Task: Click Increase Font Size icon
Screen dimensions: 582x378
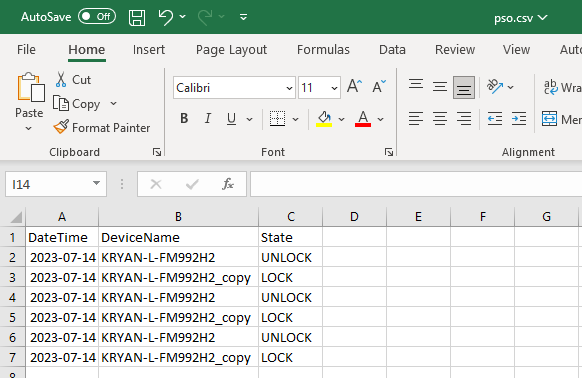Action: pyautogui.click(x=354, y=87)
